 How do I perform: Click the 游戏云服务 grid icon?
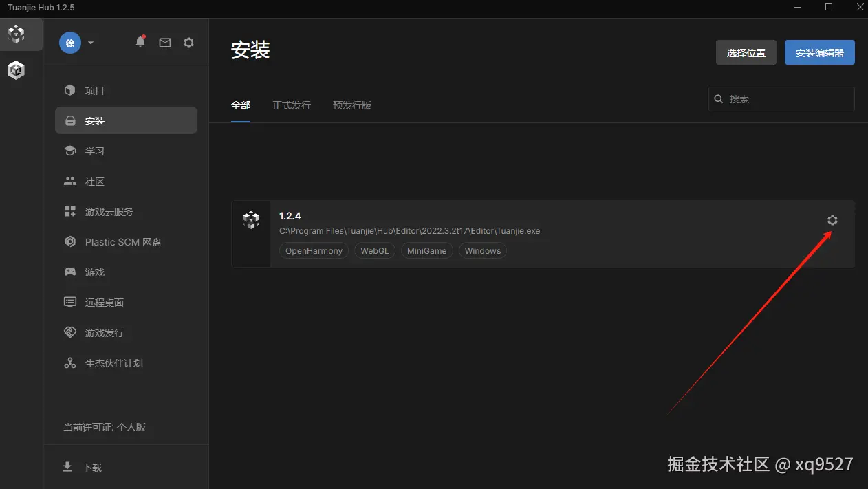pos(69,211)
